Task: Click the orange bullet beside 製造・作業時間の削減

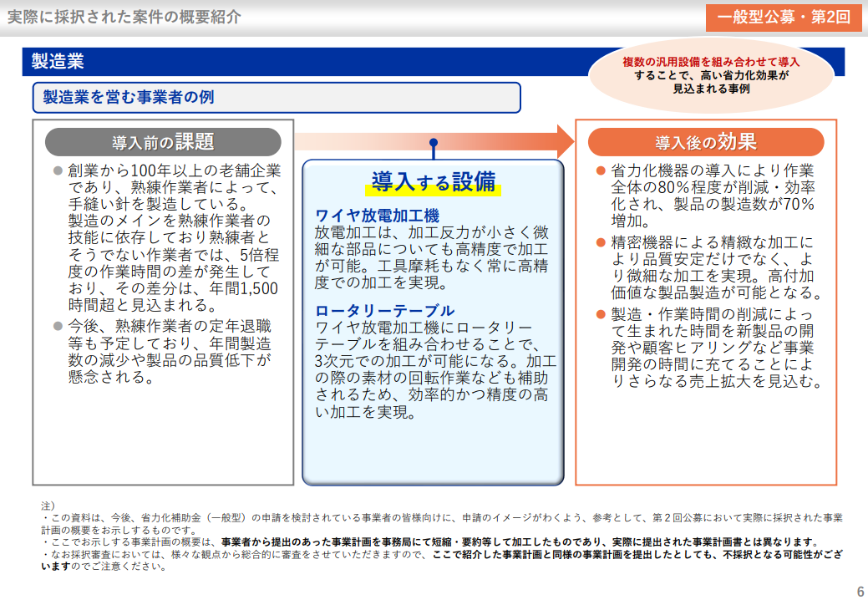Action: pos(600,314)
